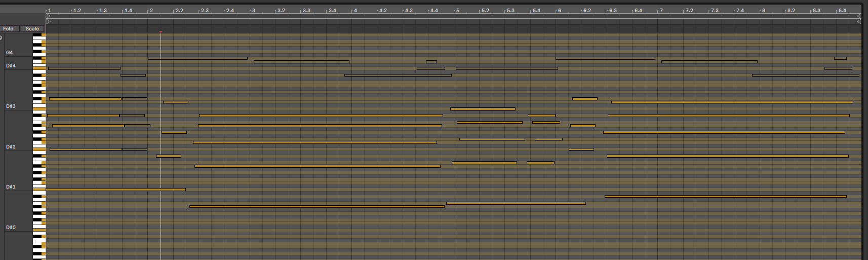Select the lowest long note starting near 2.2
The width and height of the screenshot is (868, 260).
[x=317, y=206]
